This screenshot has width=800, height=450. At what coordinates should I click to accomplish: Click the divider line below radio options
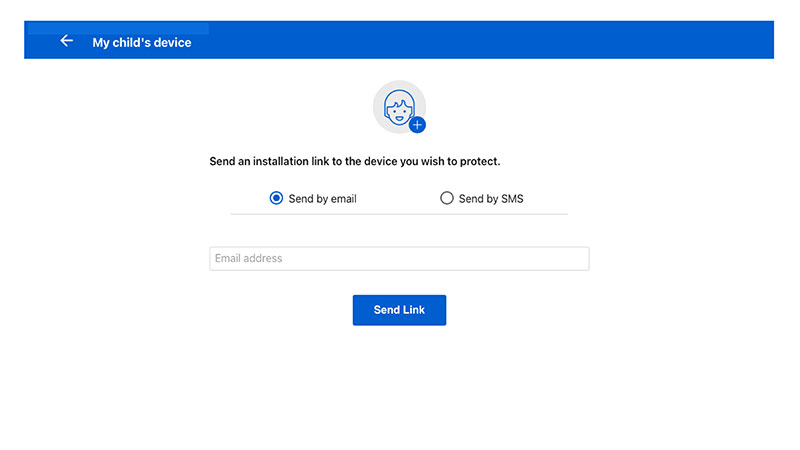[399, 214]
